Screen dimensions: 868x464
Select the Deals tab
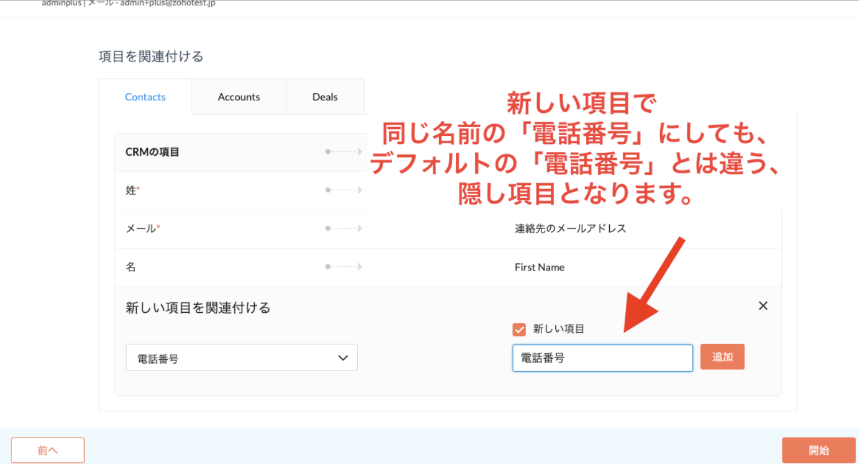pos(325,97)
